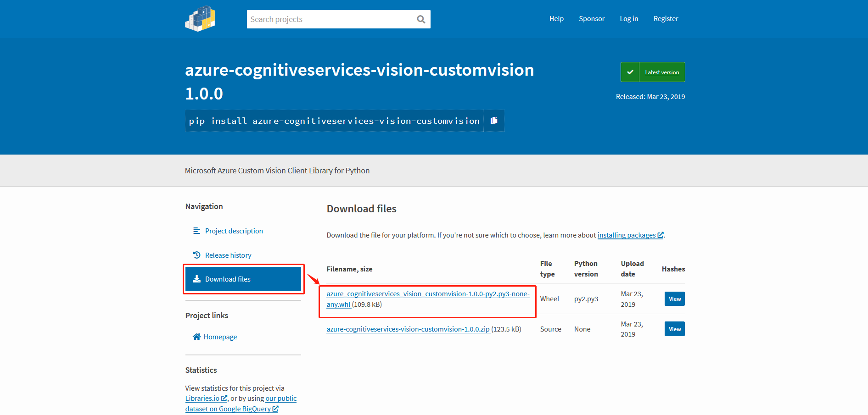Open Release history navigation tab
This screenshot has width=868, height=415.
point(228,255)
